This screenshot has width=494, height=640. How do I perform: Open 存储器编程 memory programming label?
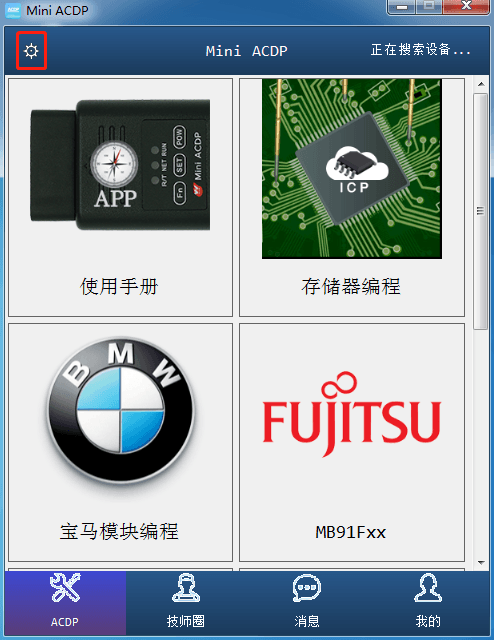point(351,287)
